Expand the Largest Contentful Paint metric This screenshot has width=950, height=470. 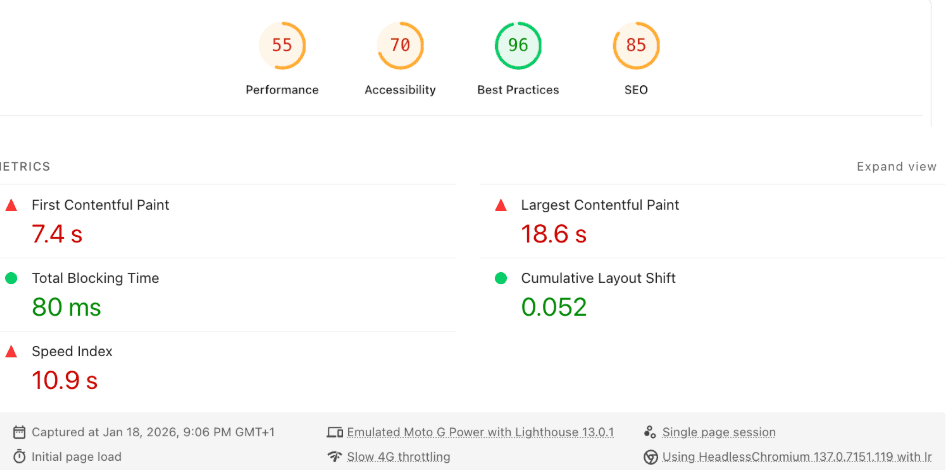coord(600,205)
